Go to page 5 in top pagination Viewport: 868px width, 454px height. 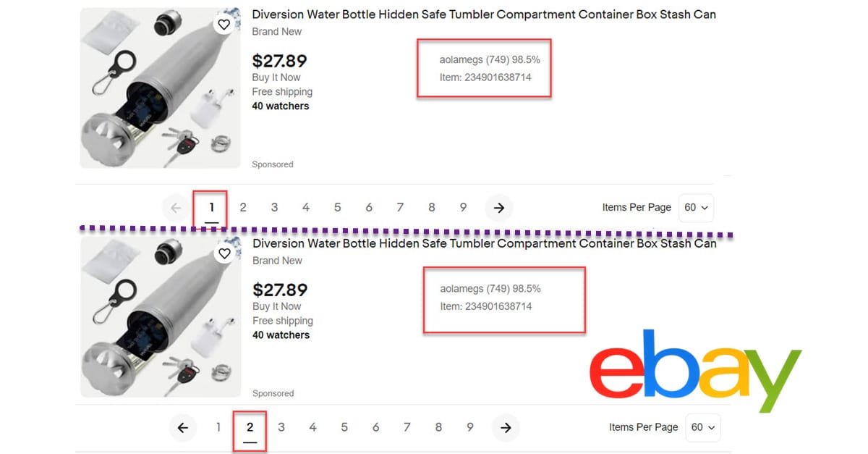click(x=337, y=208)
